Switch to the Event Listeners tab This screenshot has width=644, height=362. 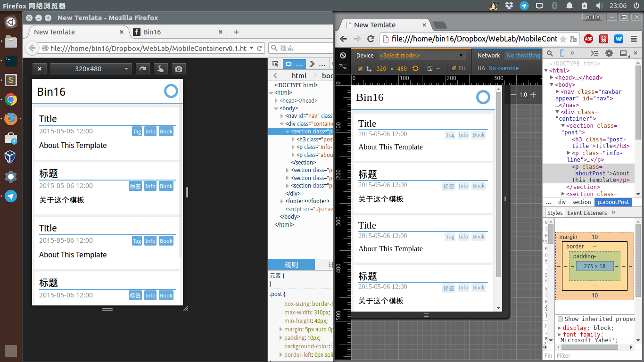(x=587, y=213)
